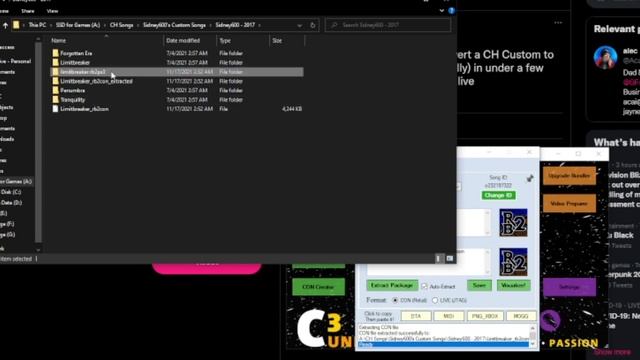This screenshot has height=360, width=640.
Task: Select the Limitbreaker_rb2con file name
Action: (84, 109)
